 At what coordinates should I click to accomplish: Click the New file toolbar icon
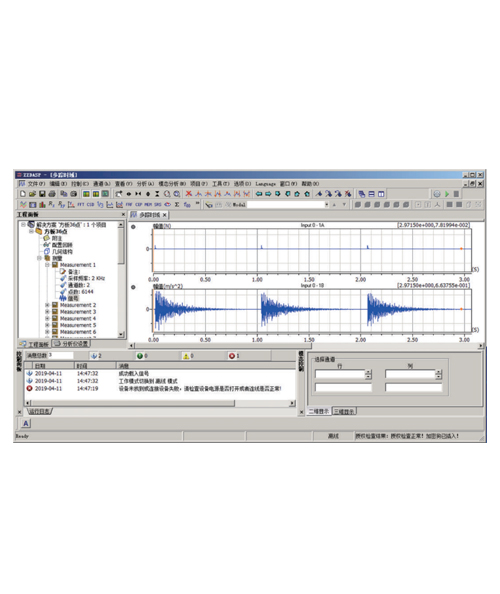click(23, 194)
